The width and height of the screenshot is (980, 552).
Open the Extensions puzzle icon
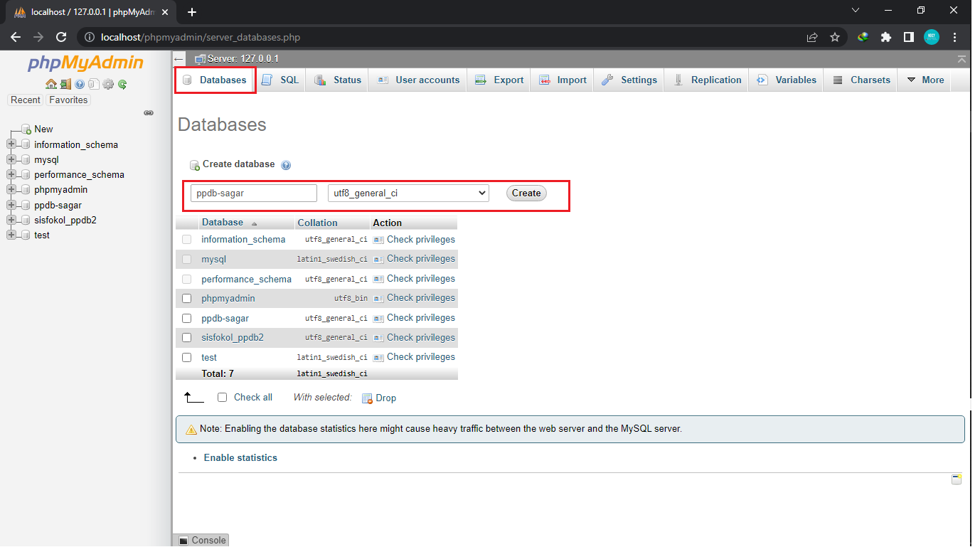[886, 37]
